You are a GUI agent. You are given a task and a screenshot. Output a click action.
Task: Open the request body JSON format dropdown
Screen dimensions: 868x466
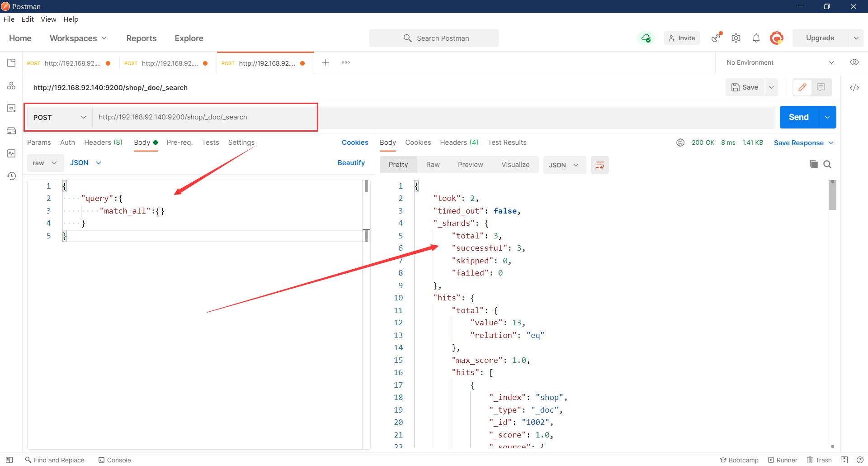coord(85,163)
